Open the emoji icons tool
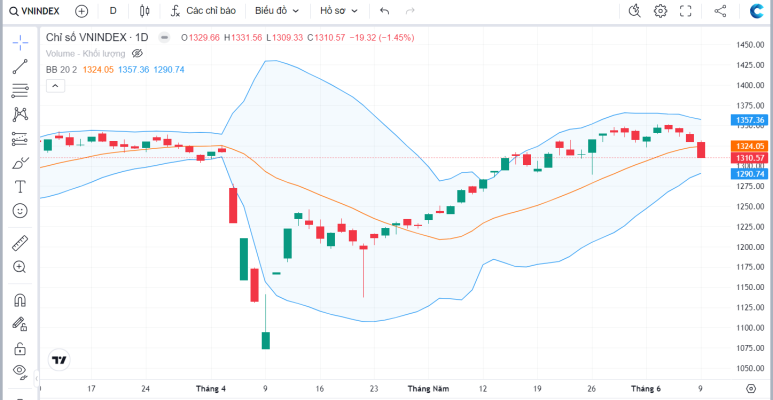This screenshot has width=773, height=400. point(20,211)
